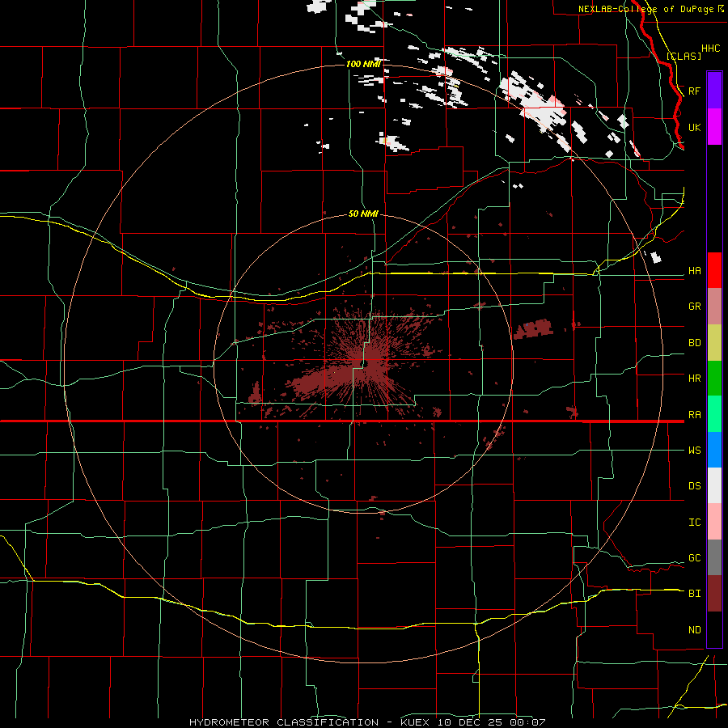Viewport: 728px width, 728px height.
Task: Click the 'HA' legend label
Action: (x=694, y=271)
